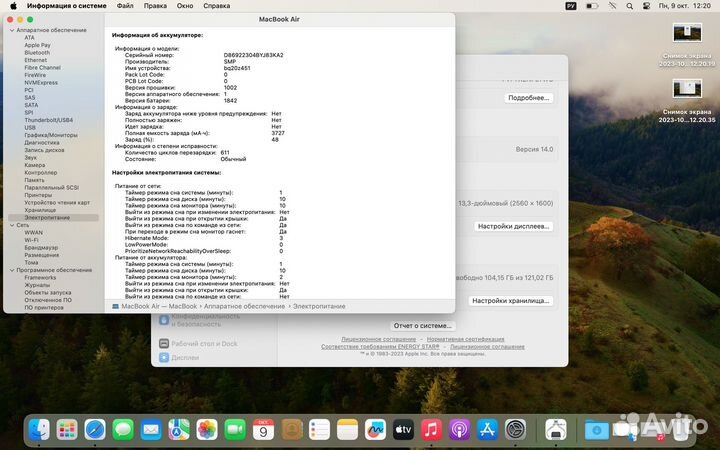This screenshot has width=720, height=450.
Task: Click Настройки хранилища... button
Action: [511, 301]
